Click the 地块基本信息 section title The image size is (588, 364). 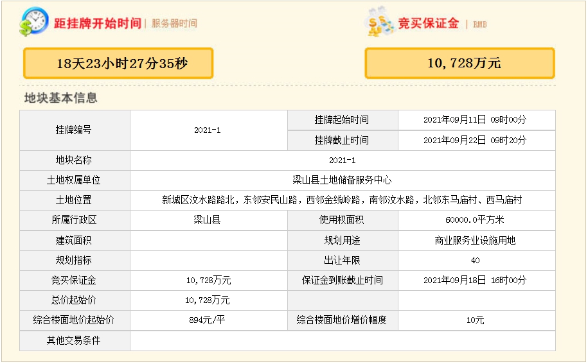coord(61,98)
